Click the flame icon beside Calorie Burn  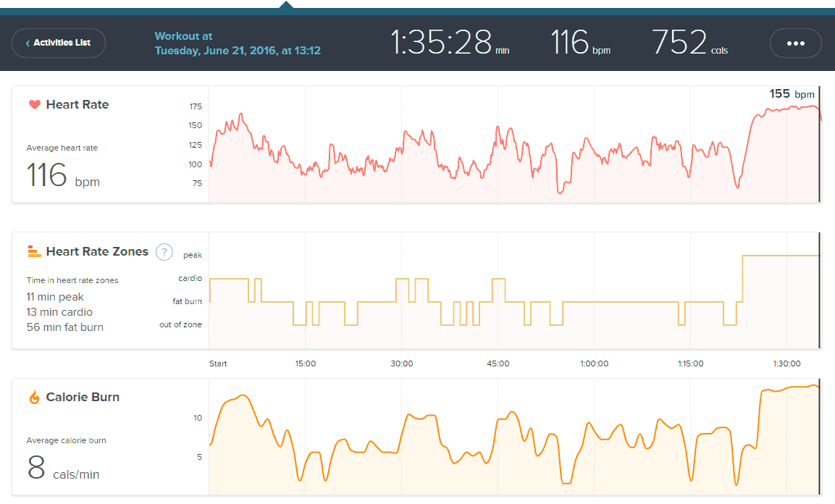point(34,398)
